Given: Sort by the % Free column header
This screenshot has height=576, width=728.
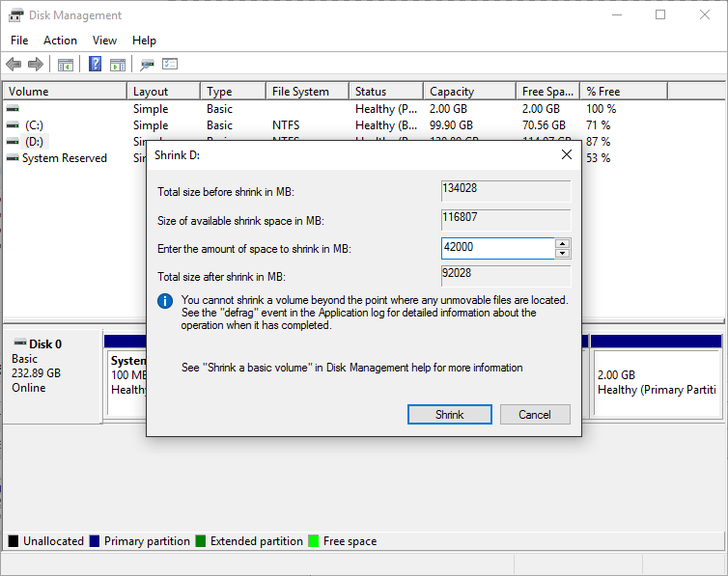Looking at the screenshot, I should pyautogui.click(x=624, y=92).
